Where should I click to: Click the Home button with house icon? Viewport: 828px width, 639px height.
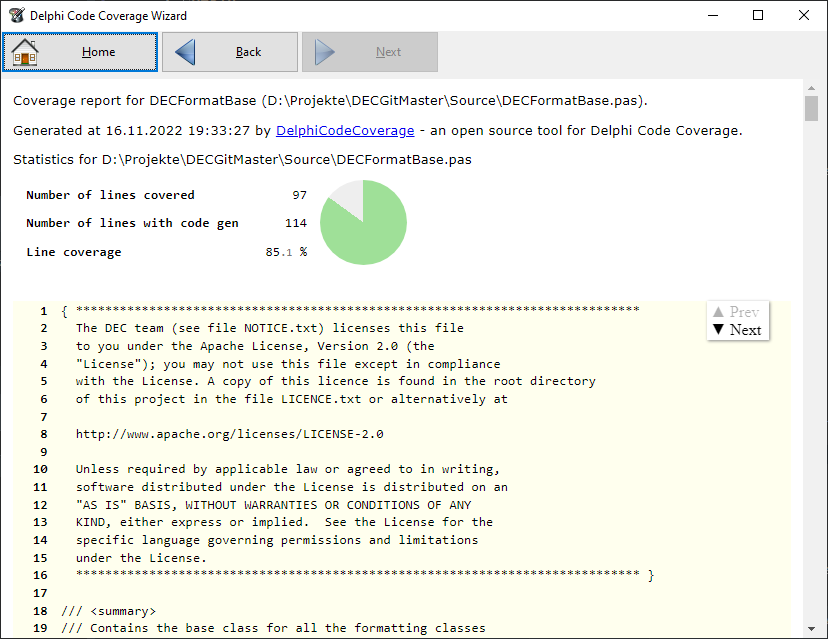click(x=80, y=52)
